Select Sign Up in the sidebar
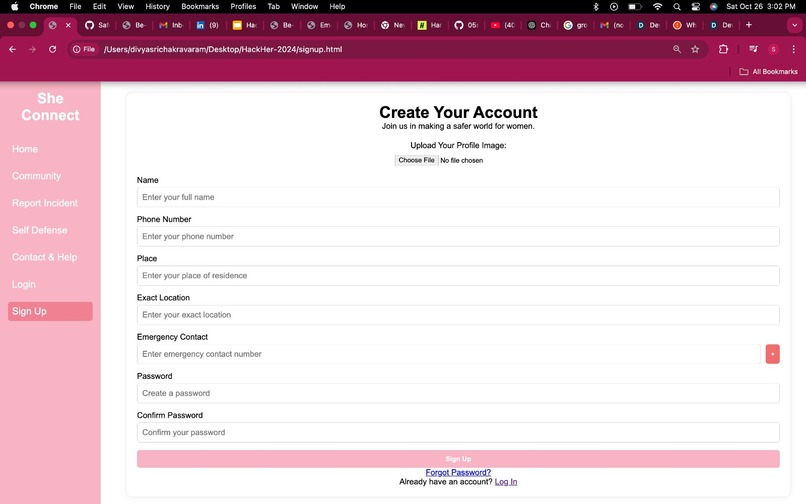The height and width of the screenshot is (504, 806). click(x=50, y=311)
